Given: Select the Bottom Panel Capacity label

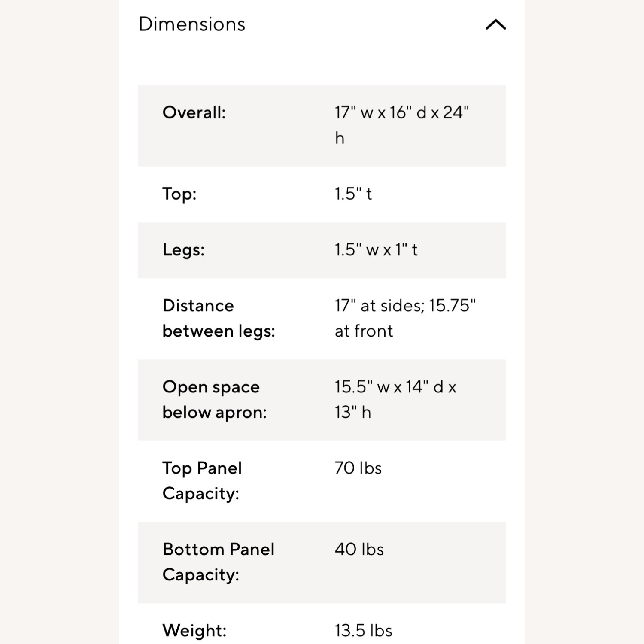Looking at the screenshot, I should 218,562.
